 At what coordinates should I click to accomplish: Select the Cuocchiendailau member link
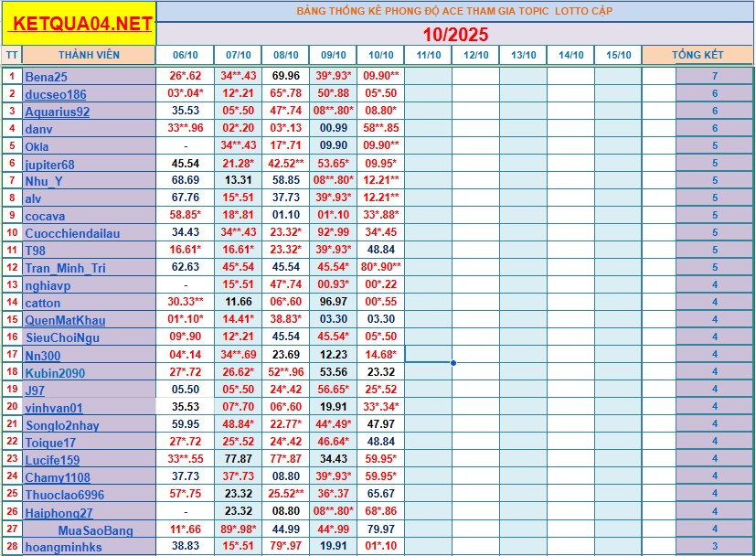click(72, 233)
